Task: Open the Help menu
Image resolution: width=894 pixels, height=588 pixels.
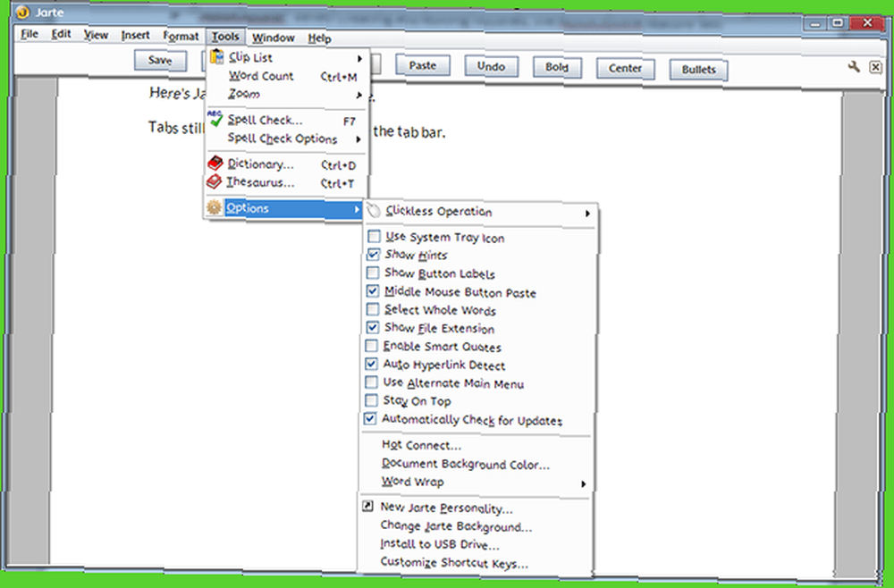Action: click(x=319, y=38)
